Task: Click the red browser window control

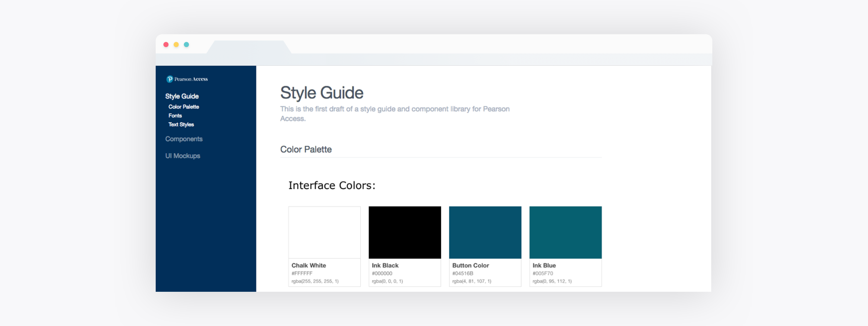Action: pos(166,44)
